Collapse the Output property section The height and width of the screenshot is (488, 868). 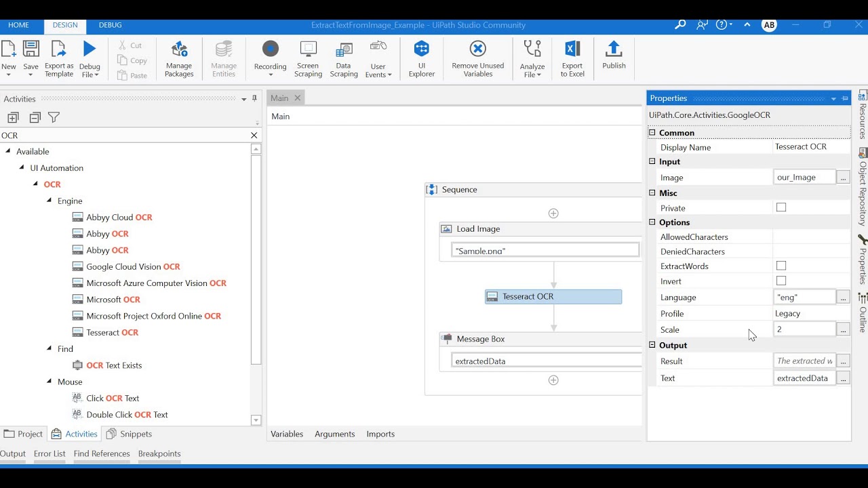click(x=652, y=345)
